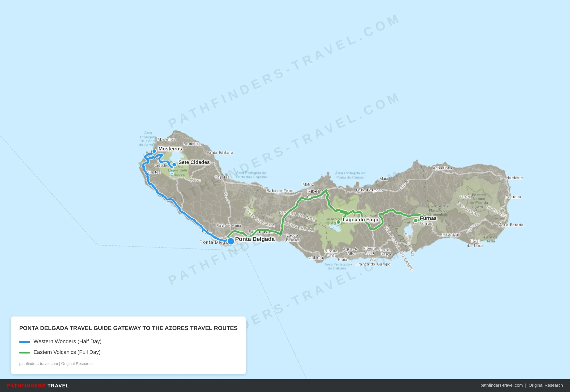This screenshot has height=392, width=570.
Task: Click the 'Ribeira Chã' town label
Action: 331,253
